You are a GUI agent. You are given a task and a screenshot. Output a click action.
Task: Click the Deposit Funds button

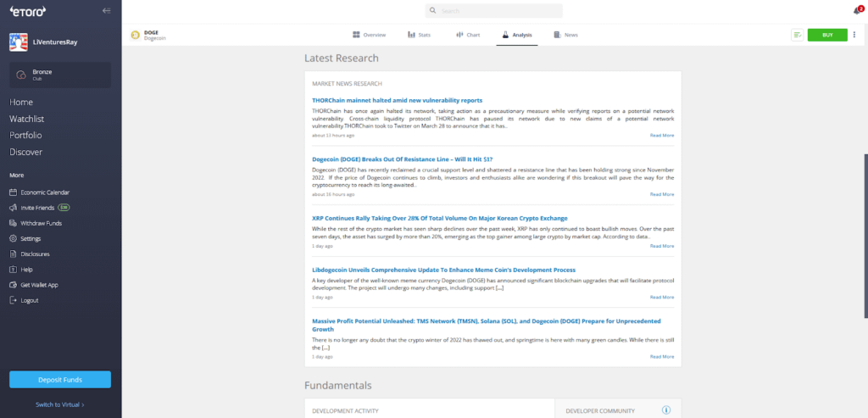click(x=60, y=380)
